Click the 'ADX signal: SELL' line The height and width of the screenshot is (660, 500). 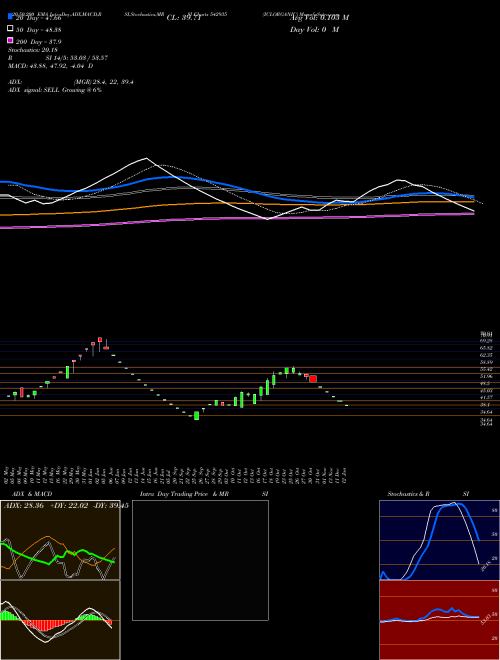click(x=55, y=90)
